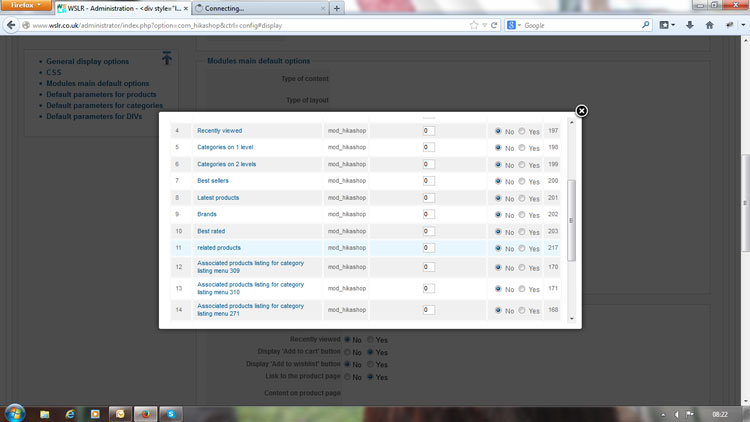This screenshot has width=750, height=422.
Task: Jump to General display options section
Action: 88,61
